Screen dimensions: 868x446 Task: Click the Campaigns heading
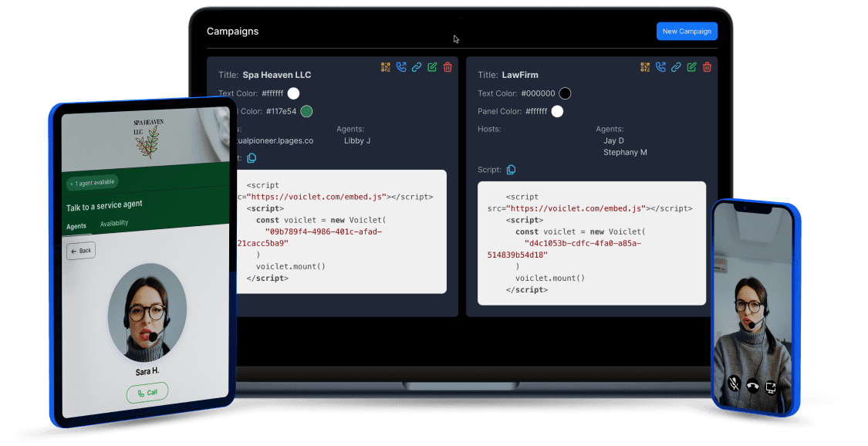click(232, 32)
